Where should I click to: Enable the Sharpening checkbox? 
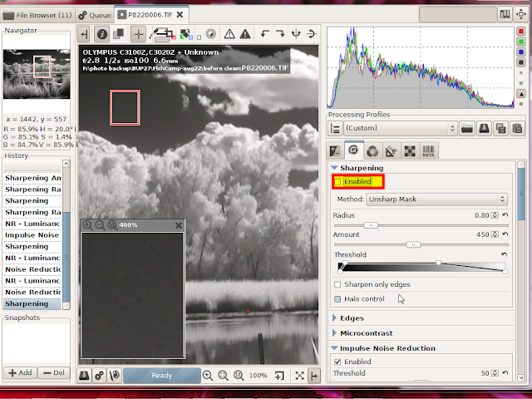pyautogui.click(x=338, y=182)
